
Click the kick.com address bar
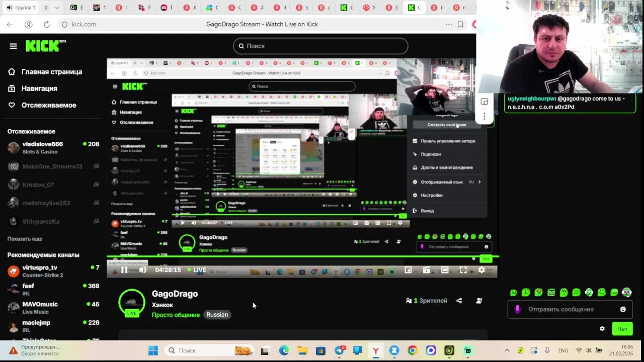click(84, 24)
